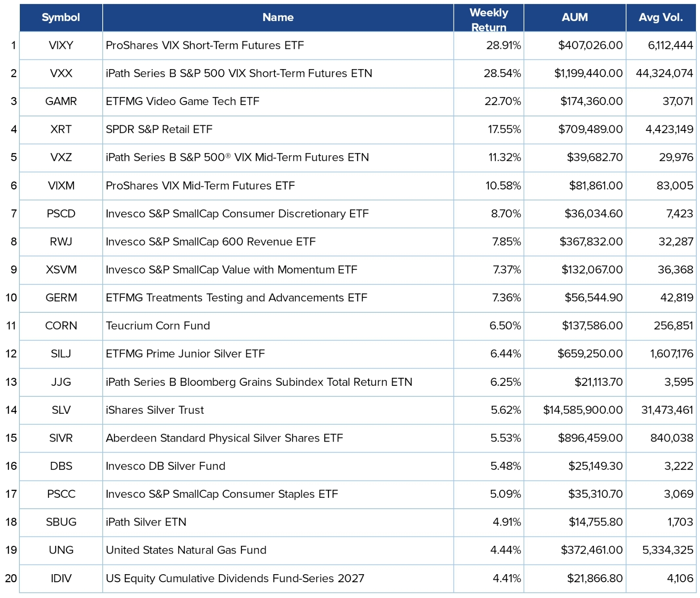Image resolution: width=700 pixels, height=598 pixels.
Task: Click the 17.55% weekly return value
Action: click(x=504, y=129)
